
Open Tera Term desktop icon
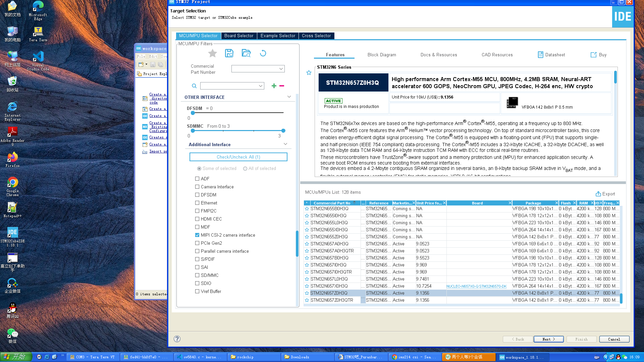point(38,34)
